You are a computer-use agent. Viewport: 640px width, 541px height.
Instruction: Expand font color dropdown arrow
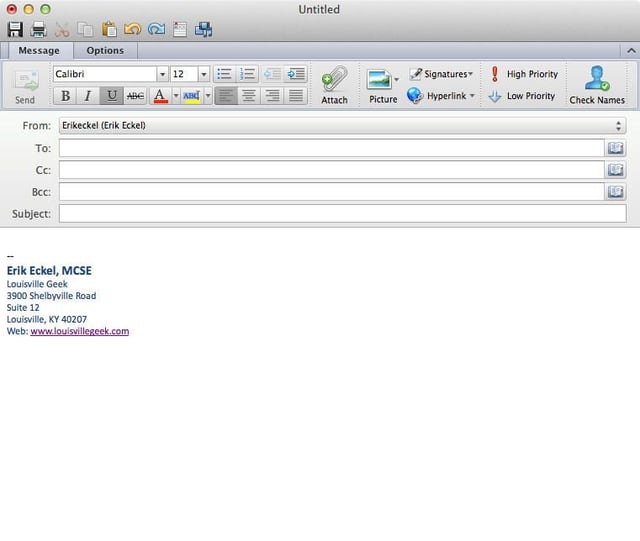176,96
